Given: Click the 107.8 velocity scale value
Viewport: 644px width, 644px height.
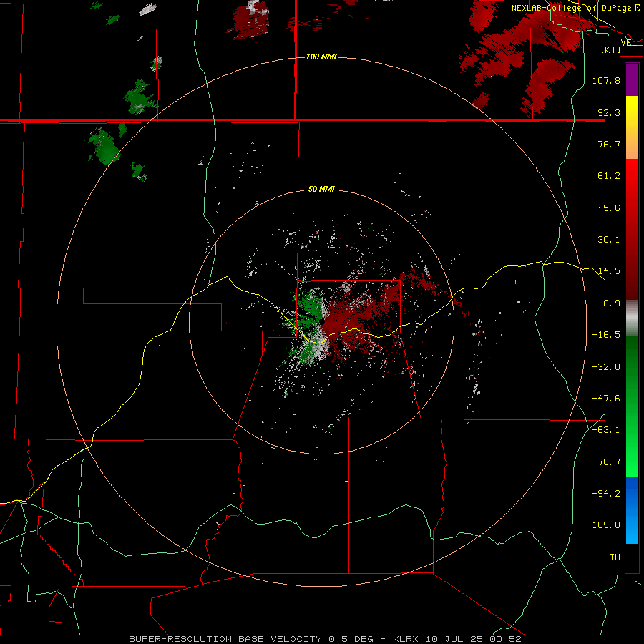Looking at the screenshot, I should (606, 80).
